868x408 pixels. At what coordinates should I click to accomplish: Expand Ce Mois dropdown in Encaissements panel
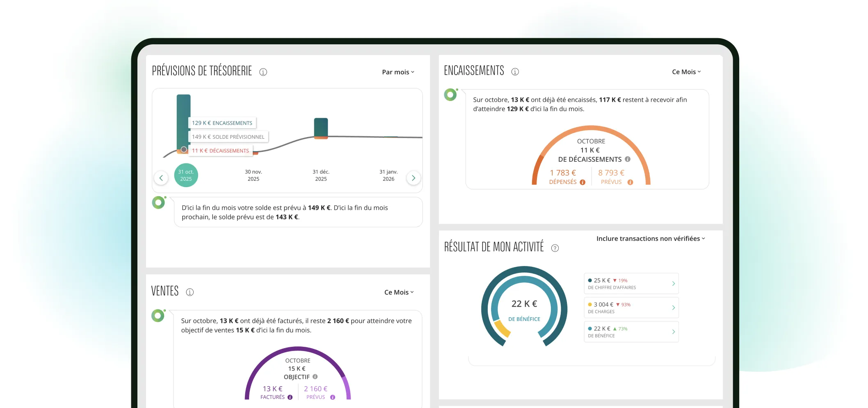coord(686,72)
